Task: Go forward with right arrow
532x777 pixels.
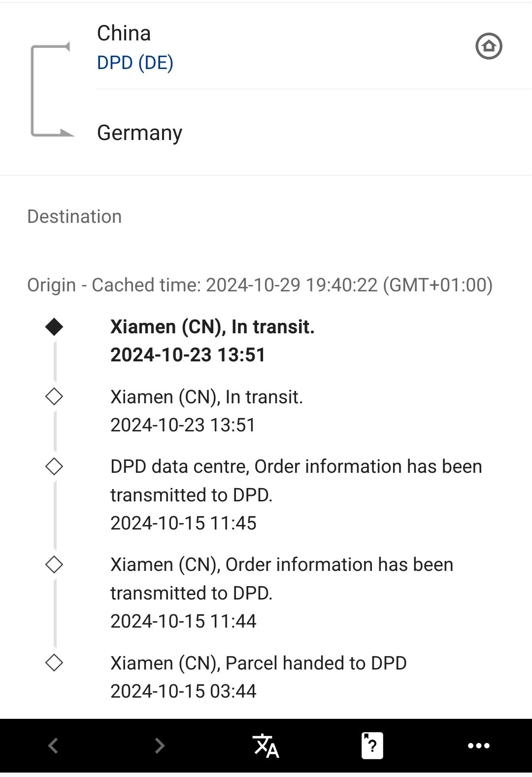Action: (x=159, y=745)
